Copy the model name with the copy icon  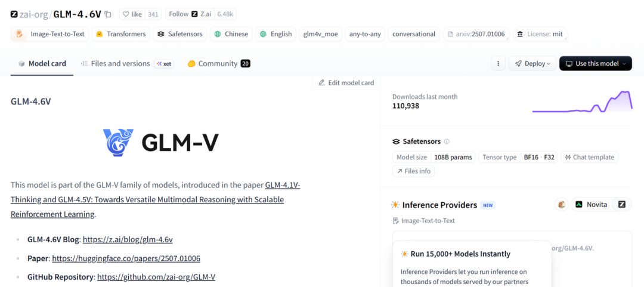click(108, 14)
